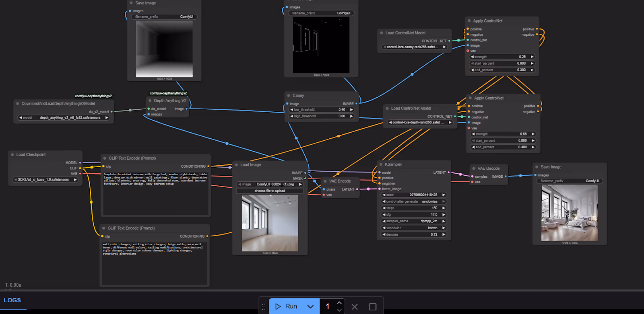Increase end_percent 0.400 with the right arrow
Screen dimensions: 644x314
point(533,147)
